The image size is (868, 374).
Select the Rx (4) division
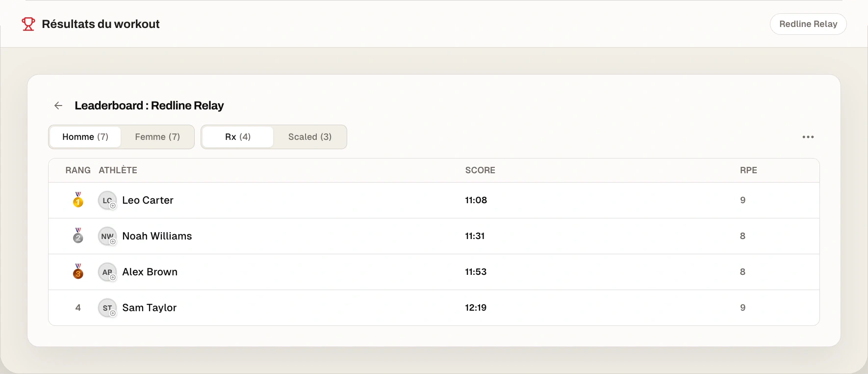[238, 137]
